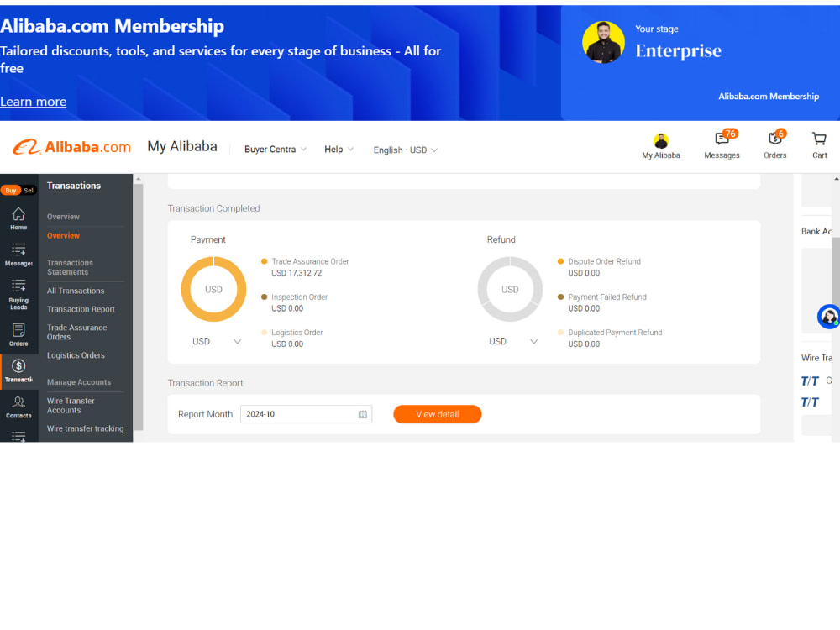840x630 pixels.
Task: Click the Trade Assurance Order orange legend dot
Action: click(x=264, y=261)
